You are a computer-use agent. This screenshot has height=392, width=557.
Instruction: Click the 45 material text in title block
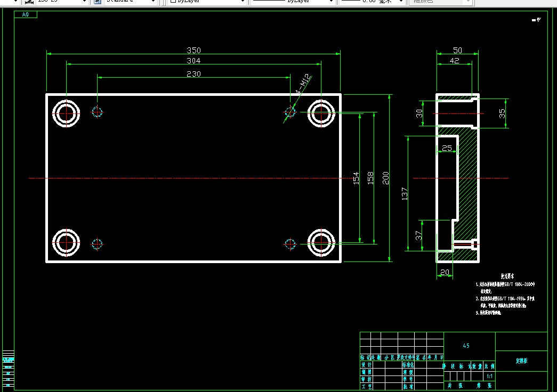click(x=466, y=346)
